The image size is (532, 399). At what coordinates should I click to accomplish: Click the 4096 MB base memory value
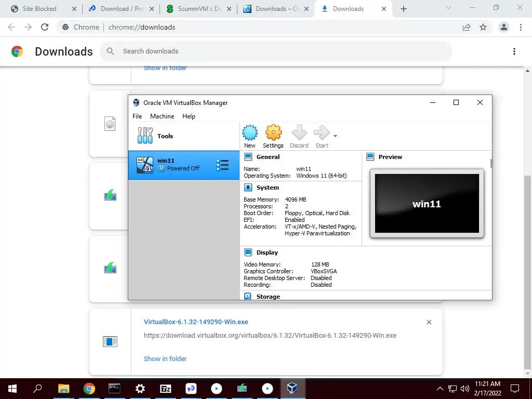tap(296, 199)
